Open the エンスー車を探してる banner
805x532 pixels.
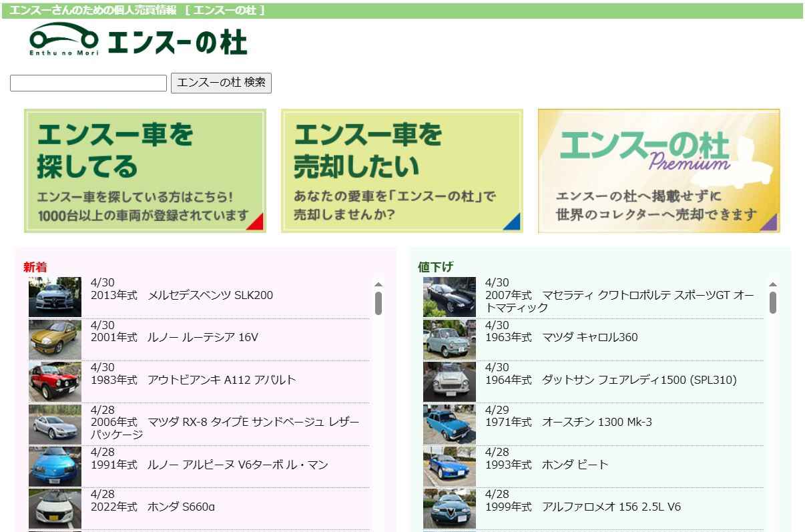(x=145, y=171)
